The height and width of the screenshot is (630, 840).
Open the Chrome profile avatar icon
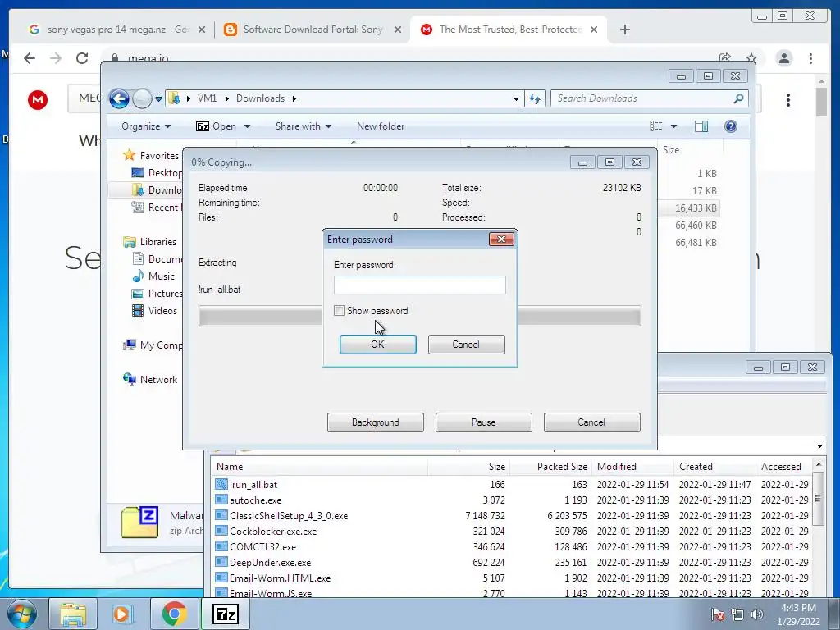783,58
